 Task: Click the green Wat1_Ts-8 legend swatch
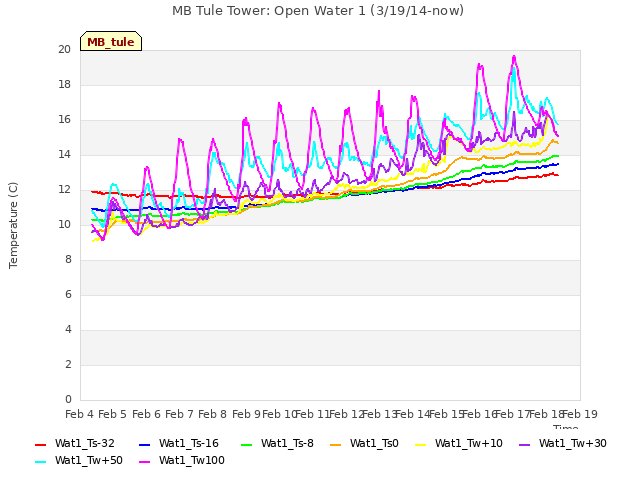[247, 444]
